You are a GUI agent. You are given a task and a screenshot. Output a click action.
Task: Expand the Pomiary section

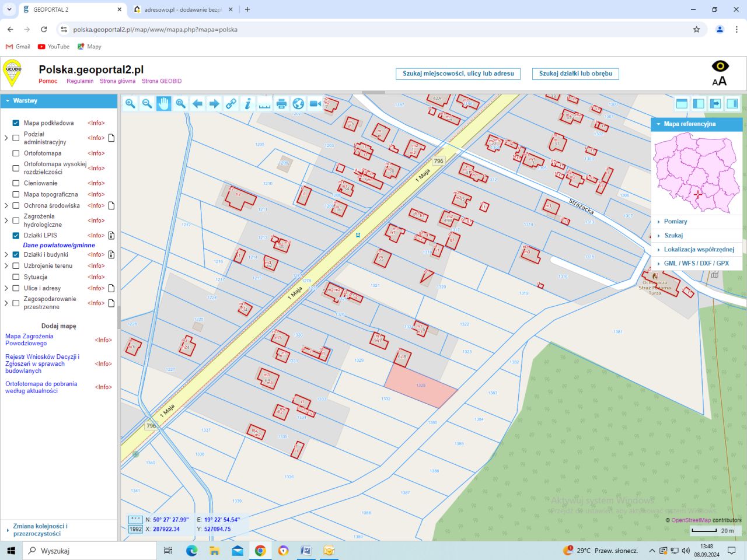697,222
